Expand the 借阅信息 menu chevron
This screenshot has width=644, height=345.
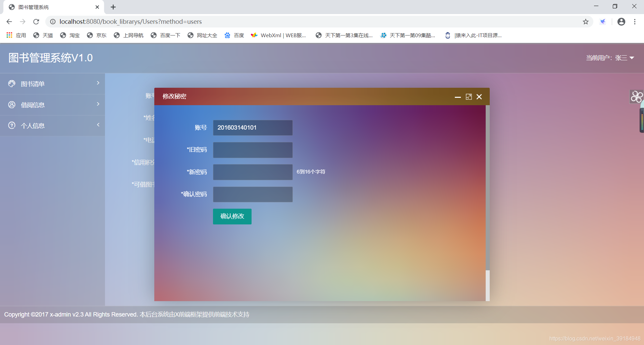(x=98, y=104)
